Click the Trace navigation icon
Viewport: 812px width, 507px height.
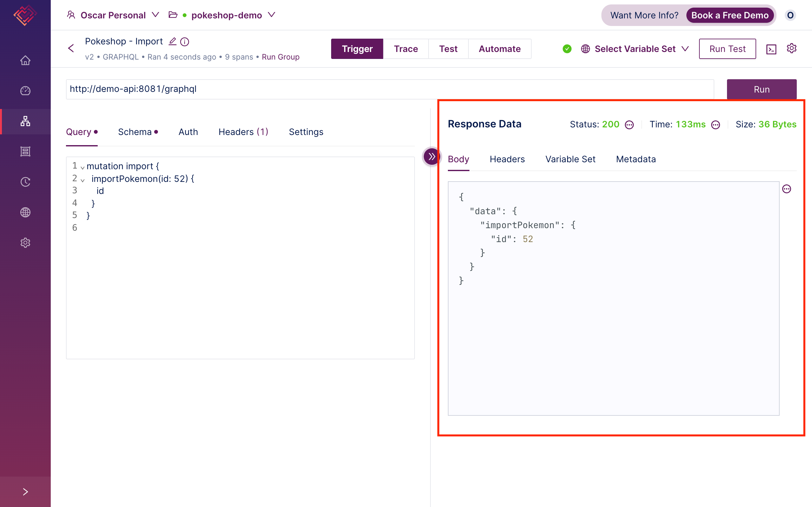405,48
